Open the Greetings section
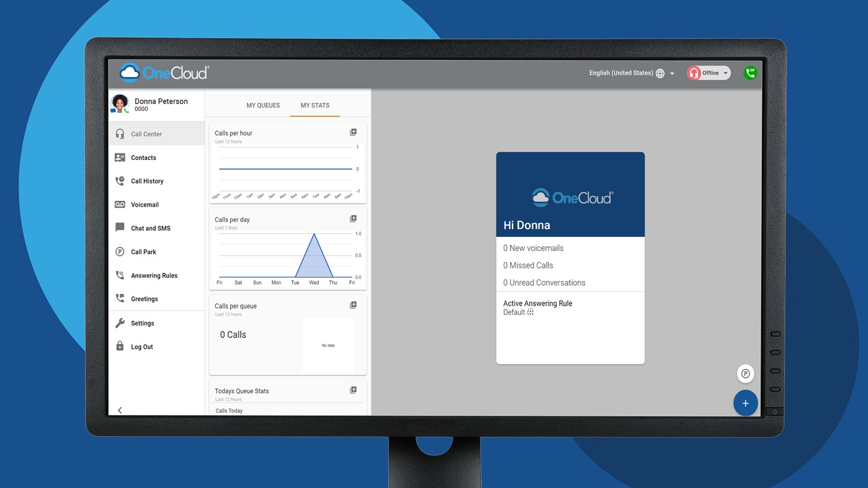 pos(144,299)
